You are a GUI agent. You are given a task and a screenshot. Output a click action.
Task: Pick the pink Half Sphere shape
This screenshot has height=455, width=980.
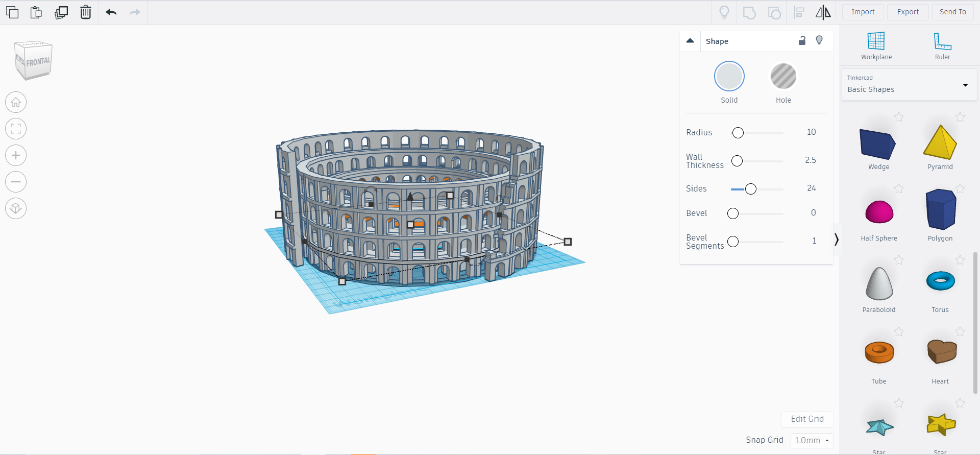coord(879,212)
